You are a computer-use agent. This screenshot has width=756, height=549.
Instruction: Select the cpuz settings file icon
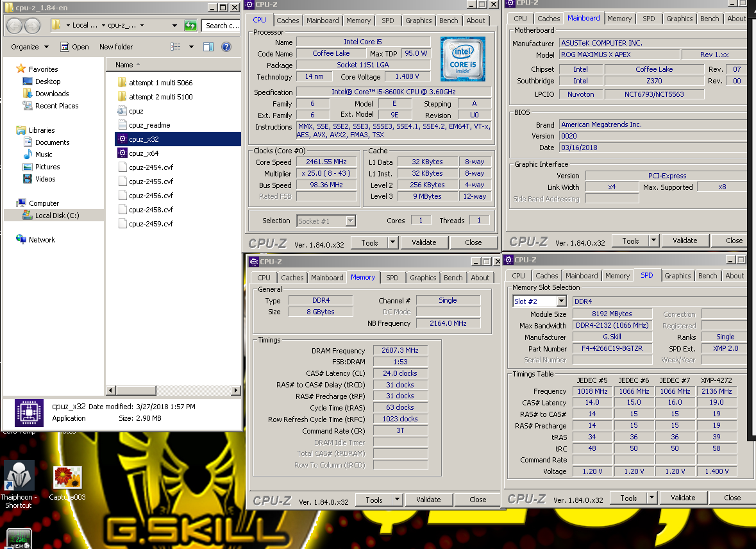coord(122,111)
